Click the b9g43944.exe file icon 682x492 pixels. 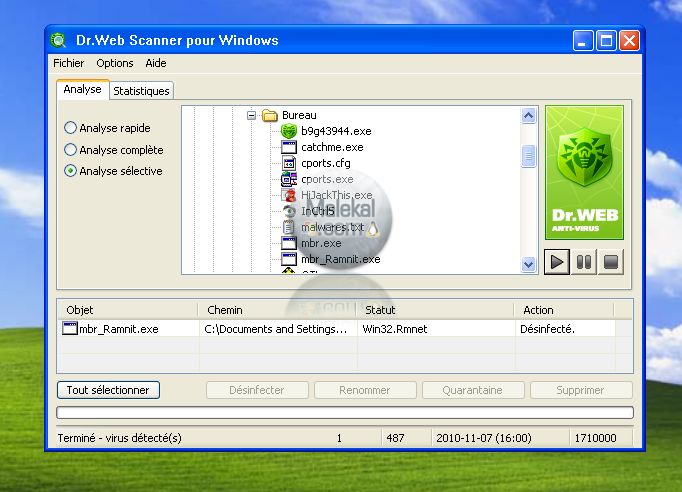coord(289,131)
